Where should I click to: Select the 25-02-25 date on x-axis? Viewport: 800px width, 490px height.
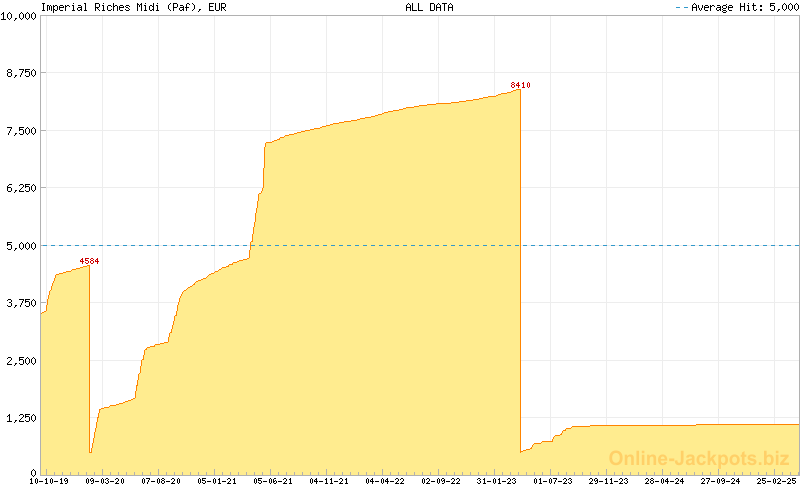776,481
